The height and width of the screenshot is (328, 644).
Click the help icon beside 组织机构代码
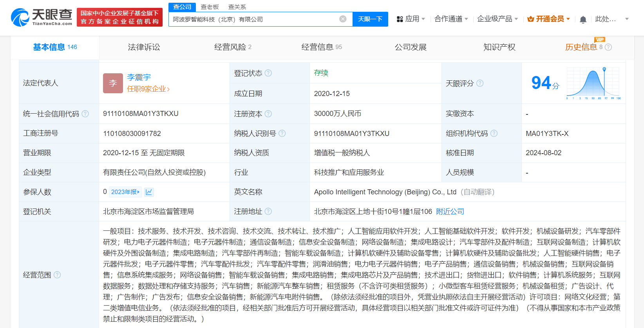click(494, 134)
